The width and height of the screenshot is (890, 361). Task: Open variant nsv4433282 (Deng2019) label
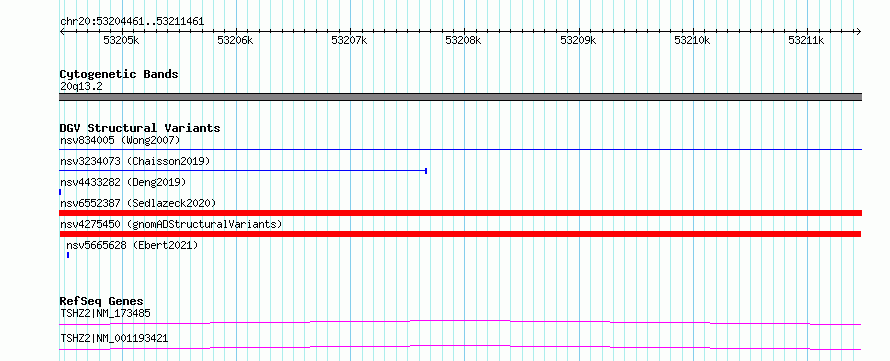(123, 182)
